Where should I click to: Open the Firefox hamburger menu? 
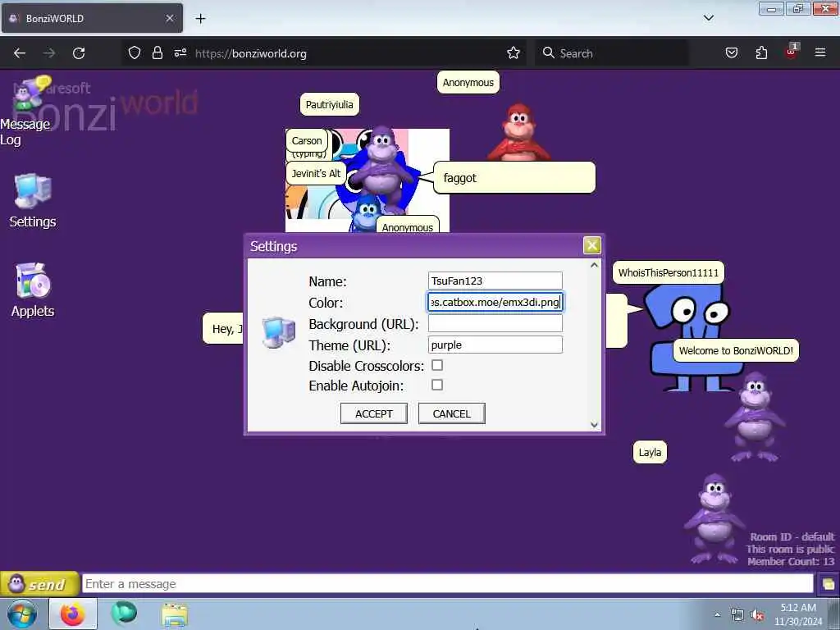click(820, 53)
